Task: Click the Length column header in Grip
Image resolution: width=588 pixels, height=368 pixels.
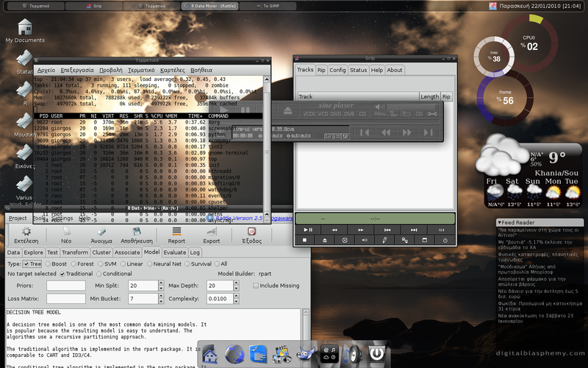Action: coord(429,96)
